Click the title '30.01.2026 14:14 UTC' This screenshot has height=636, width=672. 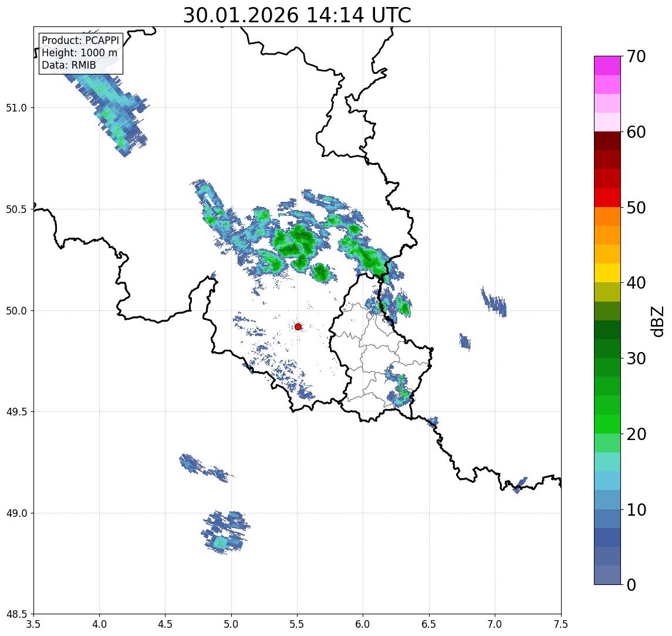pos(297,15)
